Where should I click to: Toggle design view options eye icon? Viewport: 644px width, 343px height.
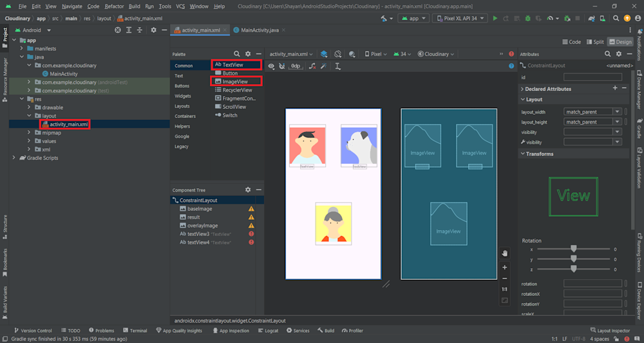pos(272,66)
